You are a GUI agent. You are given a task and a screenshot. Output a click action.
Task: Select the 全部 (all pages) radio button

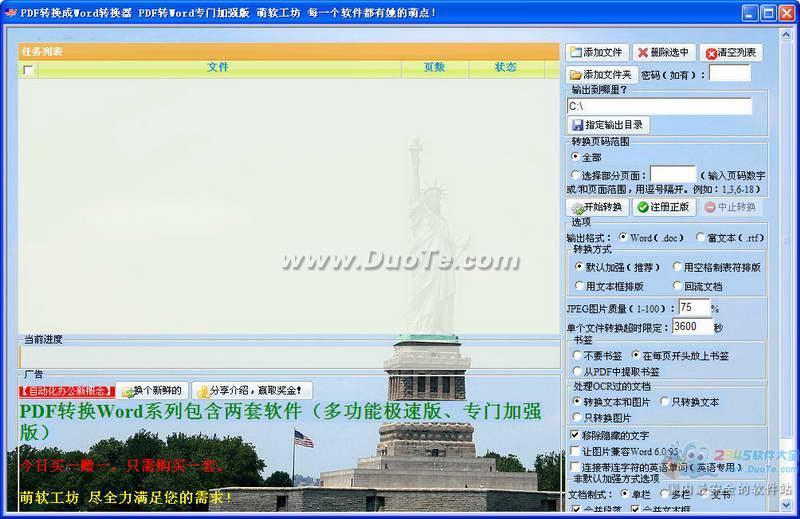point(576,157)
